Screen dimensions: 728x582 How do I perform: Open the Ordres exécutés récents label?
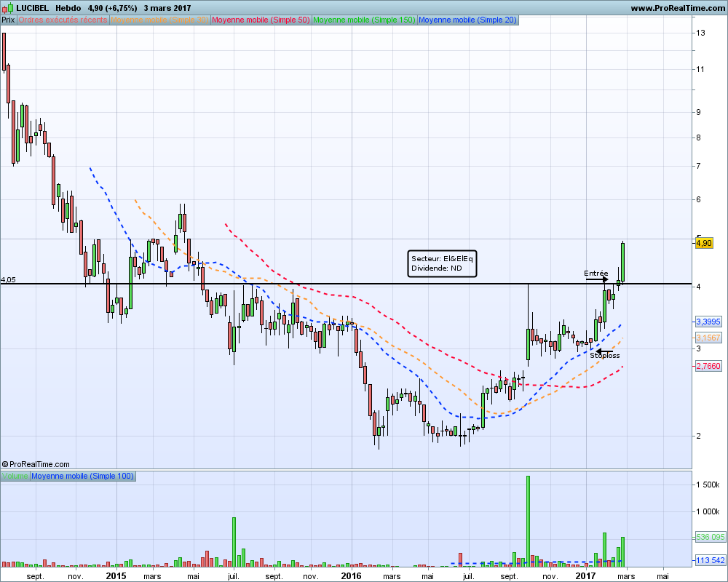pos(63,20)
